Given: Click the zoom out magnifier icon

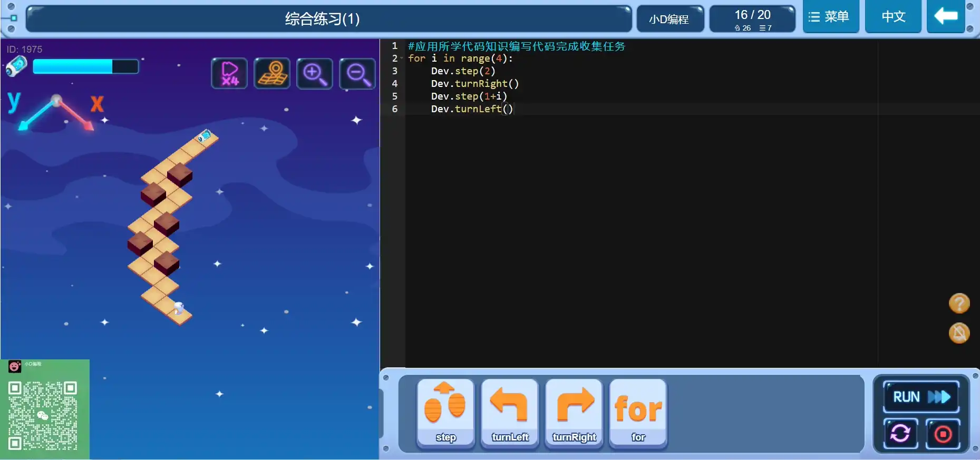Looking at the screenshot, I should 357,73.
